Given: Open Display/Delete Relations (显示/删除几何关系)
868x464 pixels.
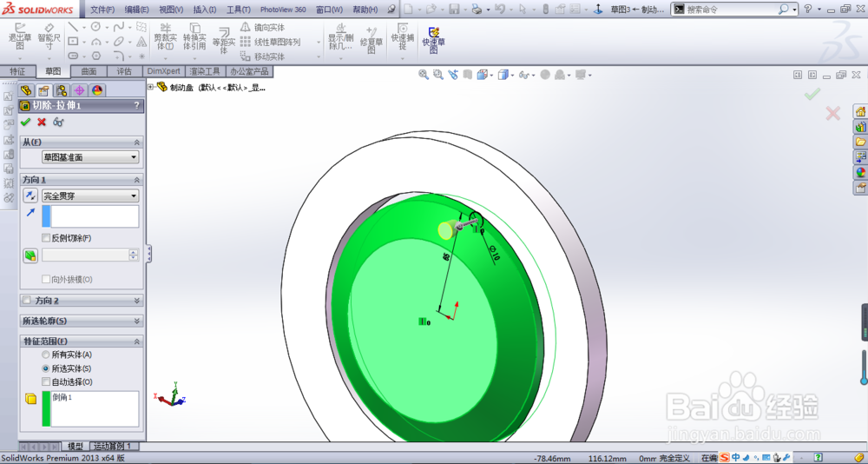Looking at the screenshot, I should coord(341,37).
